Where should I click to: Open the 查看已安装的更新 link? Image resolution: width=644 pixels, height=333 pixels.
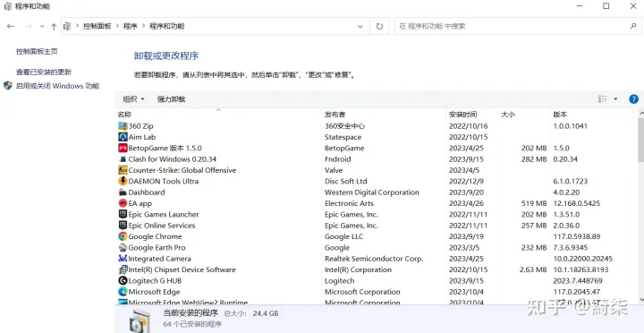[x=44, y=72]
